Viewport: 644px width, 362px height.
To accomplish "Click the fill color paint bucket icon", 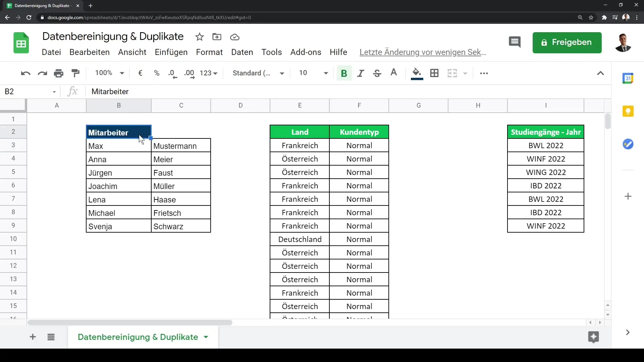I will (416, 73).
